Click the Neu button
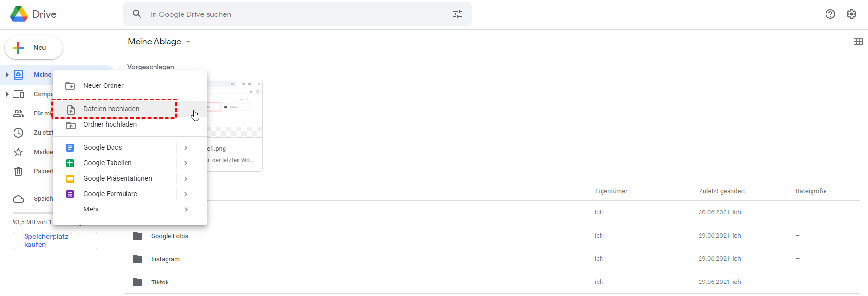868x296 pixels. coord(34,48)
